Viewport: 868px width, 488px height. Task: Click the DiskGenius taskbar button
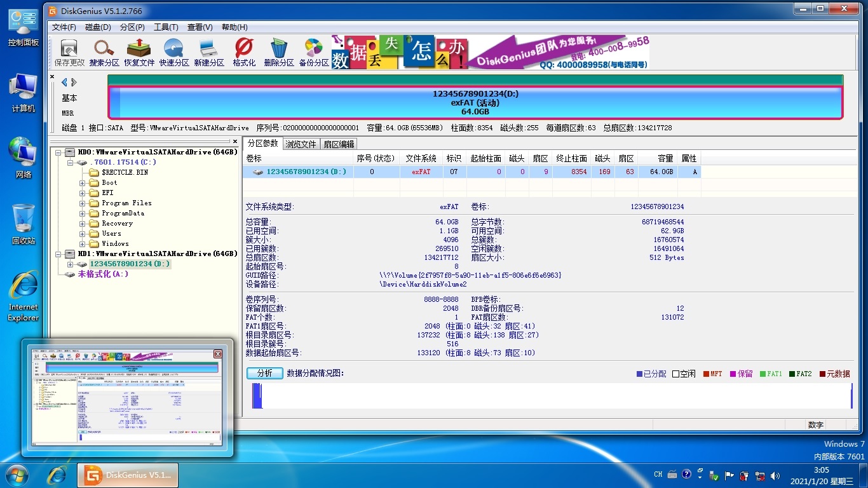(128, 475)
